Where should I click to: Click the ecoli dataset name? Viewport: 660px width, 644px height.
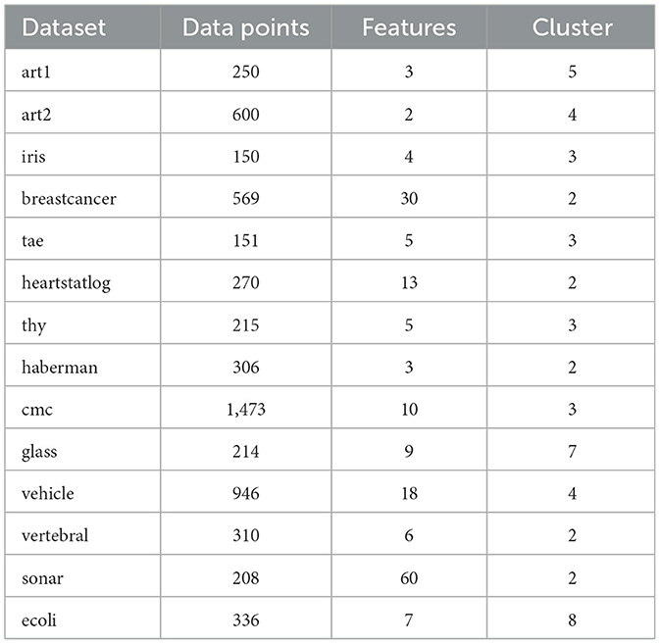point(40,619)
